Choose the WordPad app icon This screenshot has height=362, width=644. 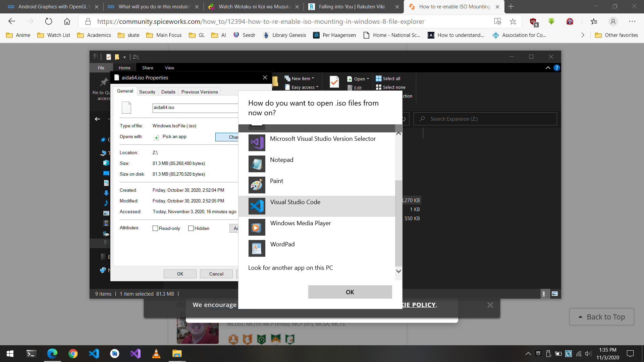(257, 248)
